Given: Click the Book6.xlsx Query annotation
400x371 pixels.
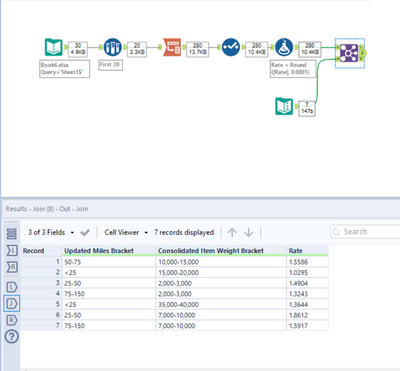Looking at the screenshot, I should coord(64,69).
